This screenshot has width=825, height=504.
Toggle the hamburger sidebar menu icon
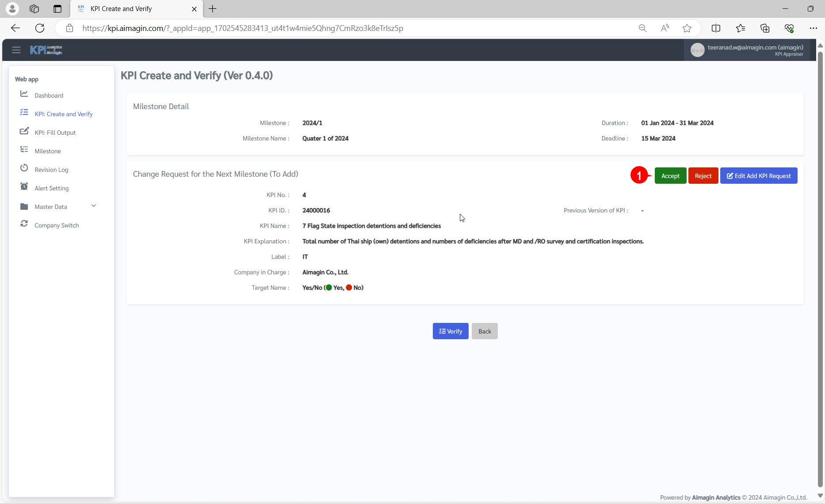(x=16, y=50)
